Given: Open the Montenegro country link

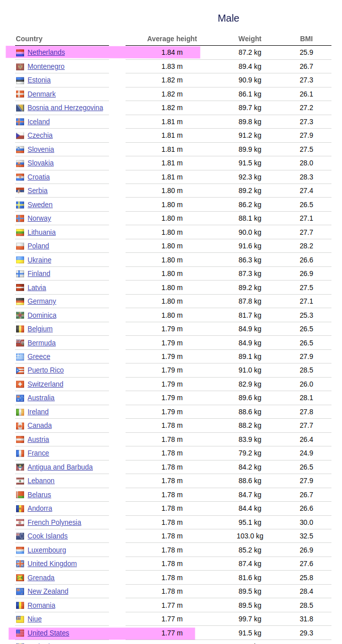Looking at the screenshot, I should [x=46, y=66].
